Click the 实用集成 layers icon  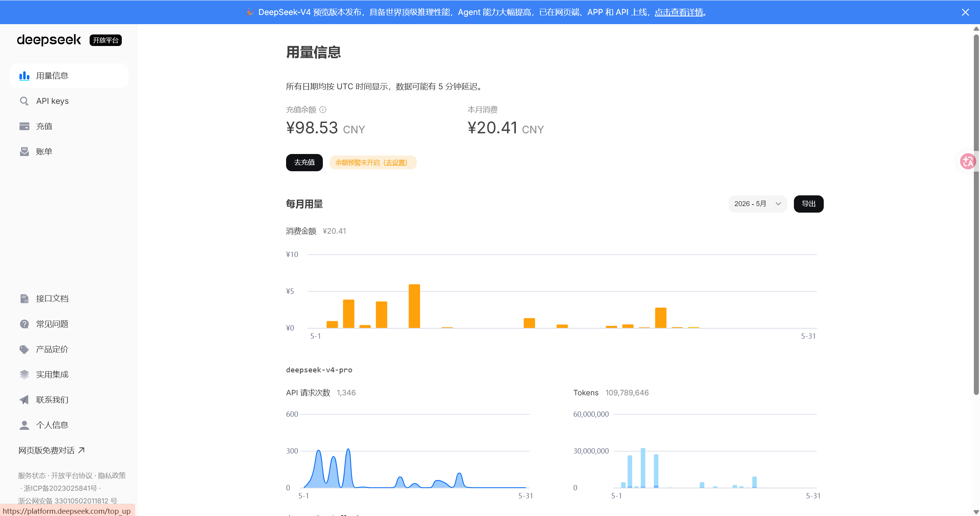[x=24, y=375]
